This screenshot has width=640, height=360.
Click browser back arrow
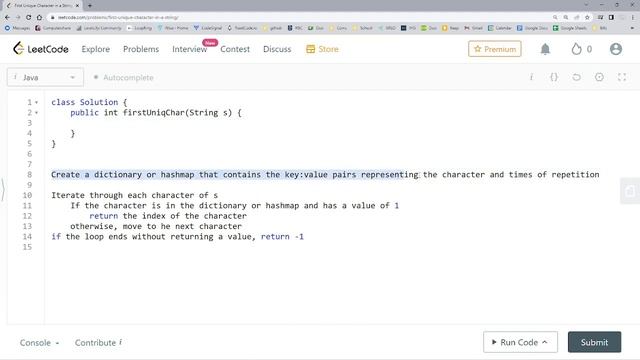click(7, 17)
